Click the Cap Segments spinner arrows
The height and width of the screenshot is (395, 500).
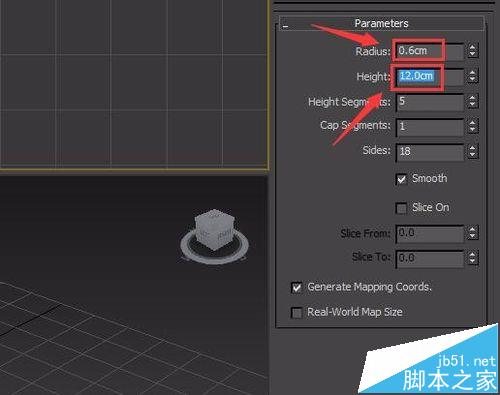[x=472, y=126]
